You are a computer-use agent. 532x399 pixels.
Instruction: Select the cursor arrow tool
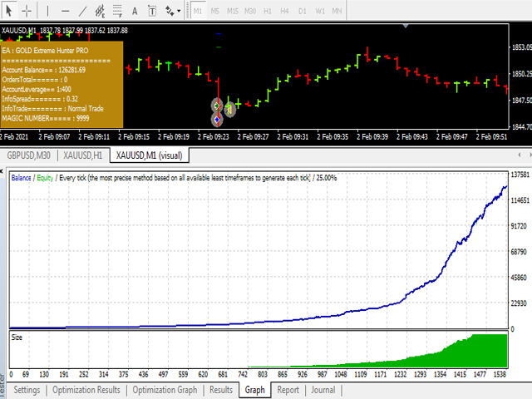click(x=9, y=11)
